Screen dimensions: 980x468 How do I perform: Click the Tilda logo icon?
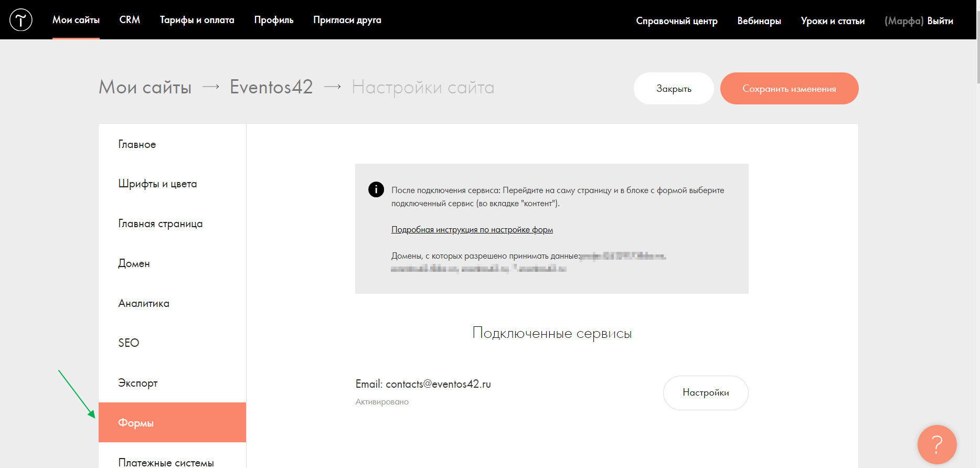point(21,20)
